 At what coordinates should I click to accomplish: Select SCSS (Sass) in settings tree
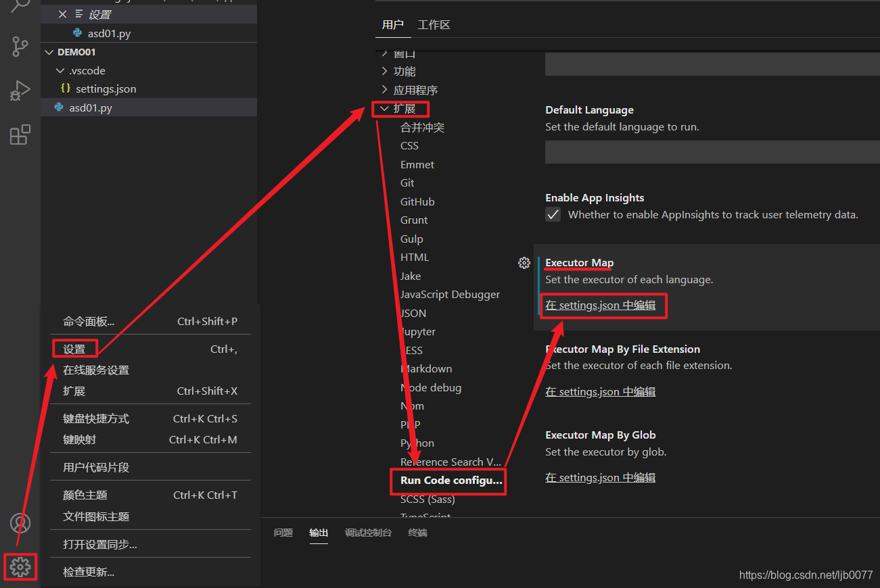[x=427, y=499]
